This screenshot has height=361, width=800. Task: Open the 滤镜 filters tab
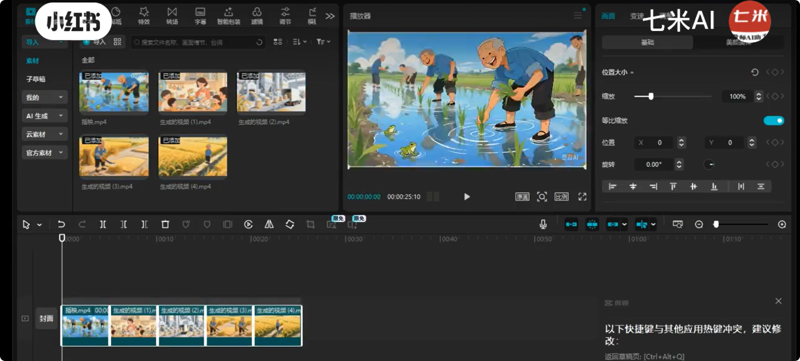pyautogui.click(x=257, y=15)
